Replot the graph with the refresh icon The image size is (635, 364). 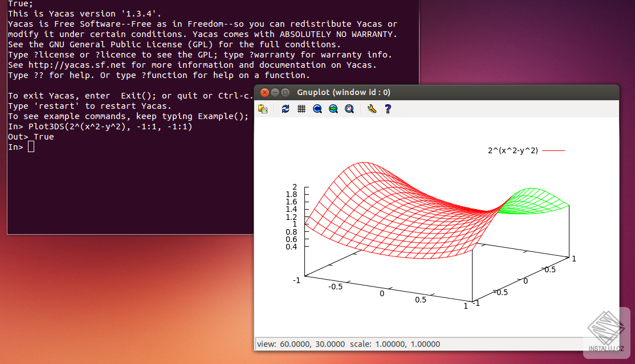286,109
